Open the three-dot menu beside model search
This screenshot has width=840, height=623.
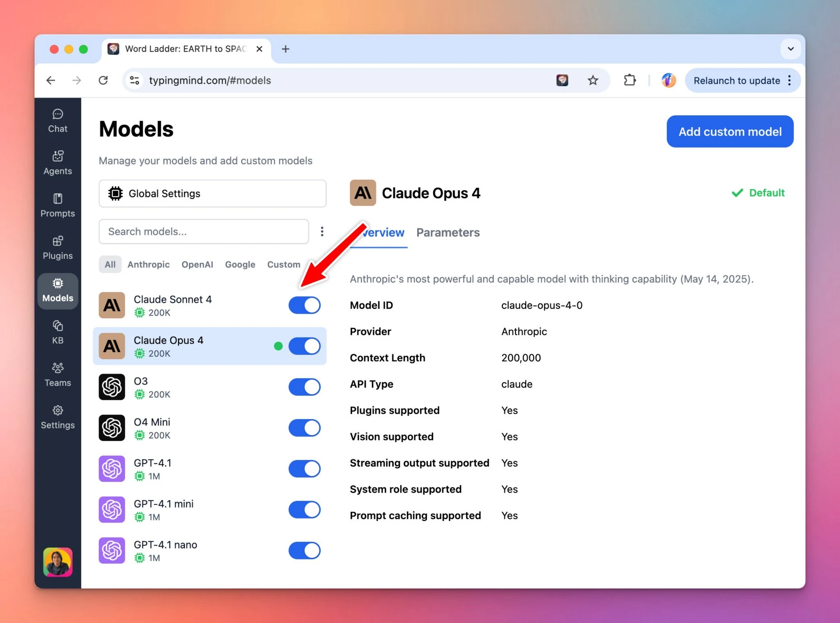pyautogui.click(x=322, y=232)
